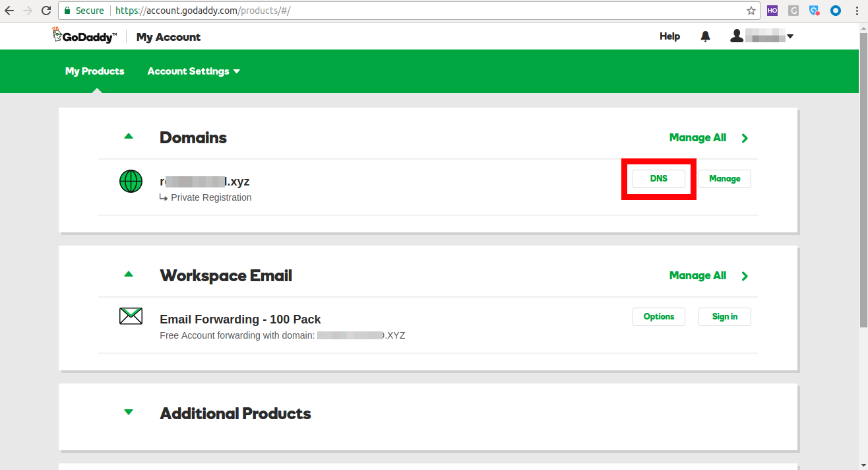This screenshot has height=470, width=868.
Task: Open notifications via the bell icon
Action: [705, 36]
